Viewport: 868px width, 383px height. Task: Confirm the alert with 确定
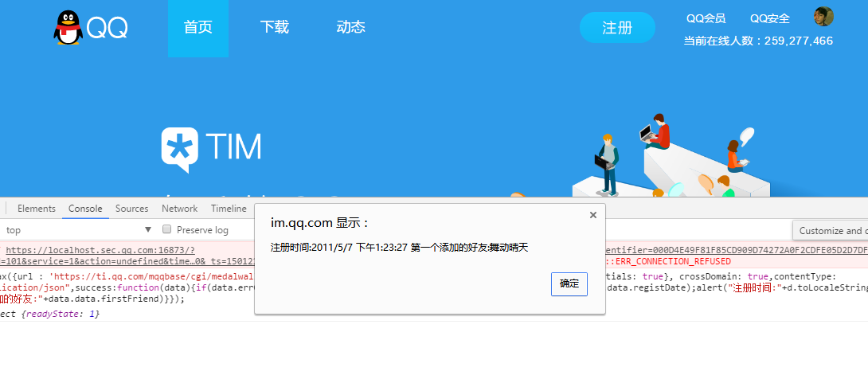click(569, 284)
